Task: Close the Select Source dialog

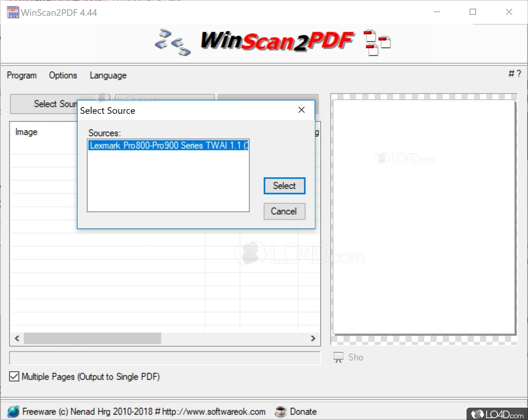Action: click(x=302, y=110)
